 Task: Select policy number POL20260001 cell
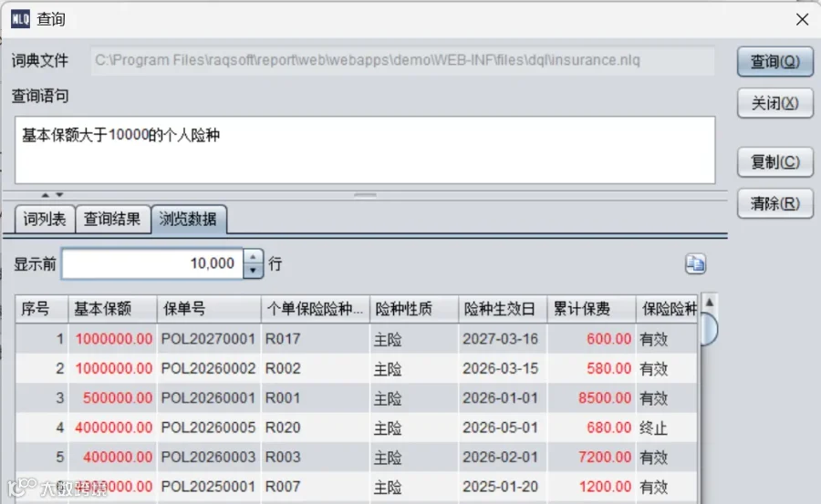click(209, 397)
